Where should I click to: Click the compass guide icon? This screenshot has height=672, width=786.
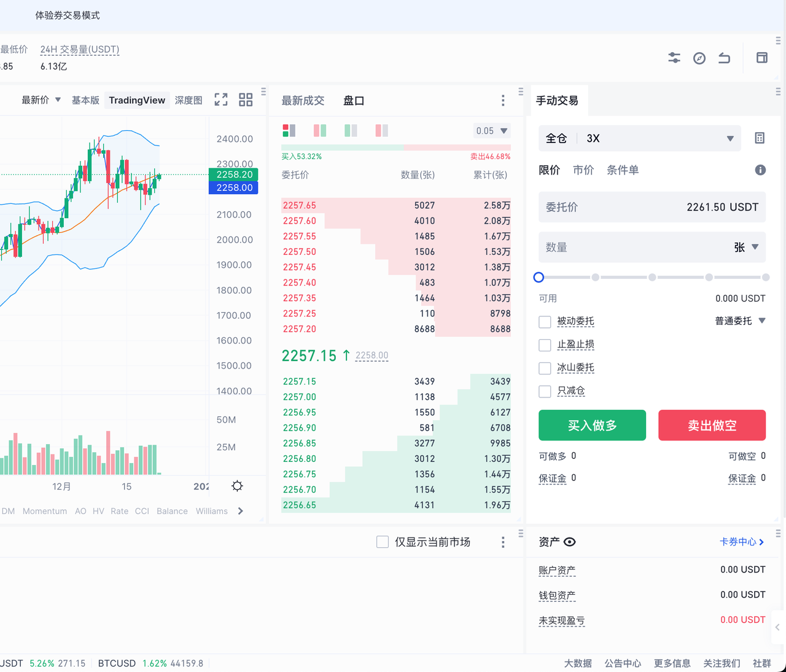tap(699, 58)
